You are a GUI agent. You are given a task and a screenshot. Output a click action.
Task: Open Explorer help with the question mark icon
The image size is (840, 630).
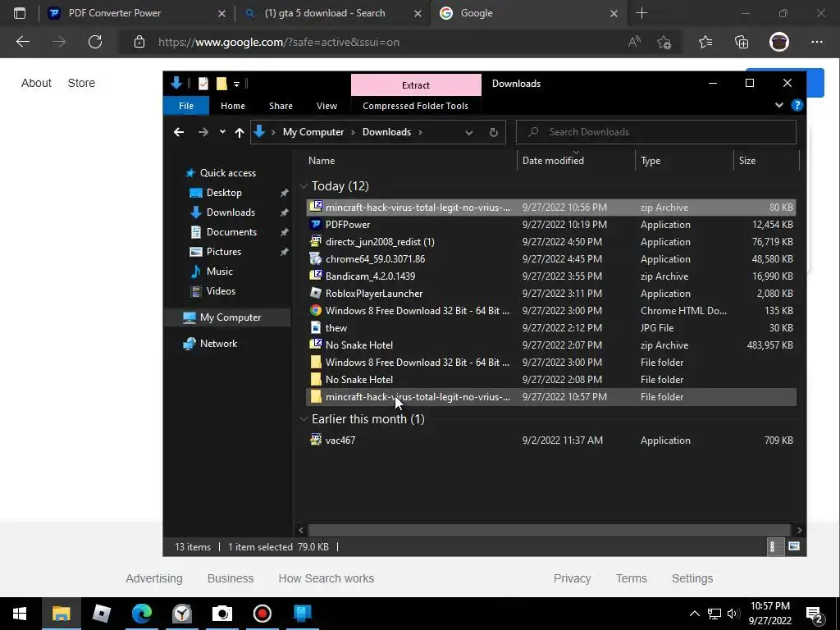point(797,105)
